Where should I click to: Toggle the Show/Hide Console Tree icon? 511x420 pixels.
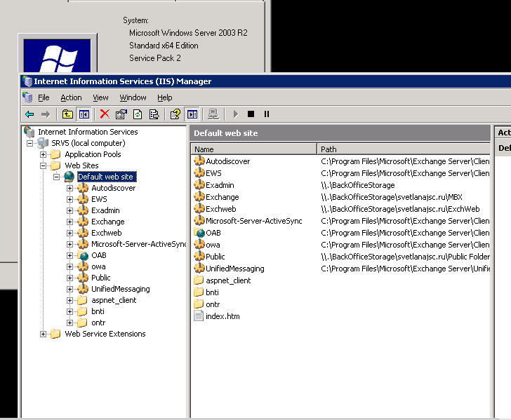click(84, 114)
